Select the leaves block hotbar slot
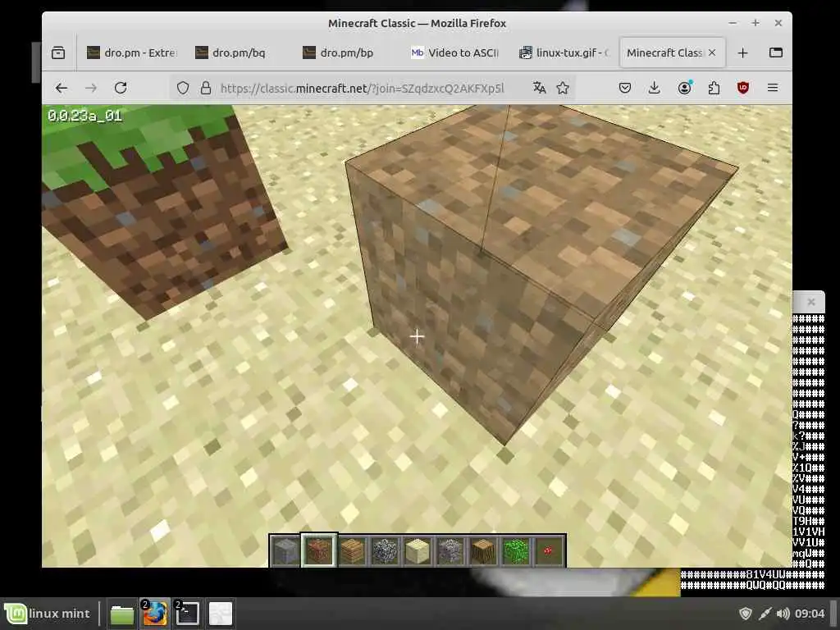 pyautogui.click(x=515, y=550)
